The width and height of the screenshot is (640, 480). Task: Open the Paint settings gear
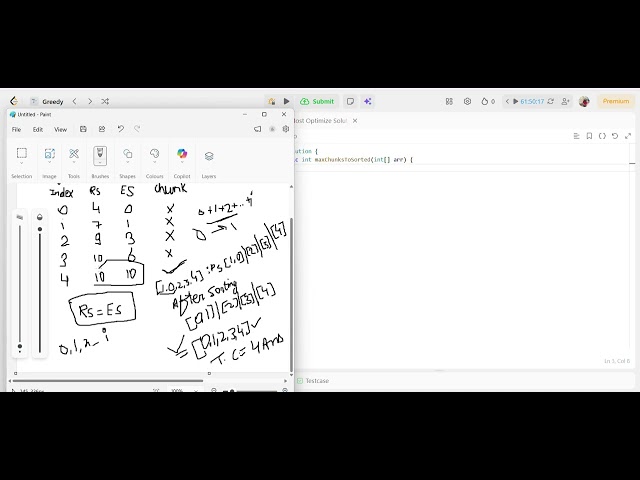click(x=286, y=129)
